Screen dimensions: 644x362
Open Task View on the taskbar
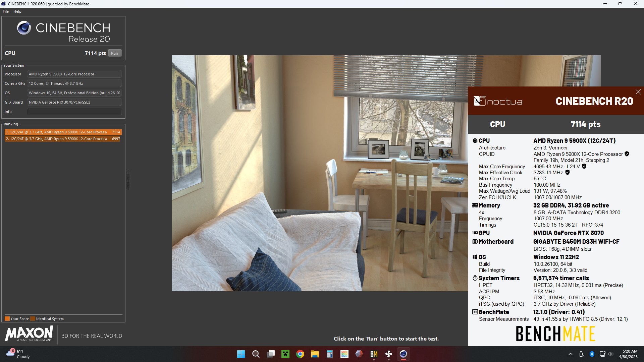[270, 354]
